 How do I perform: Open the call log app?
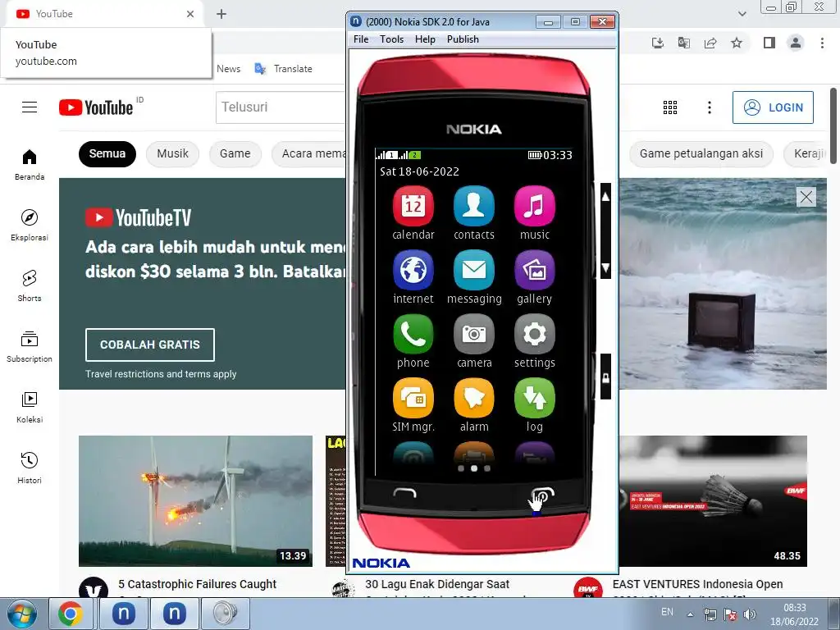[x=534, y=398]
